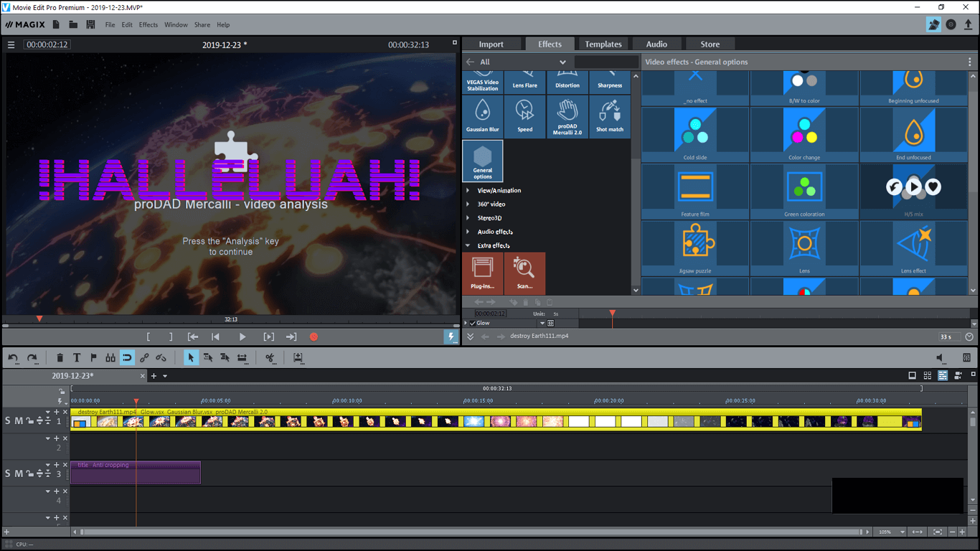Click the Group objects chain-link icon
The height and width of the screenshot is (551, 980).
[144, 357]
